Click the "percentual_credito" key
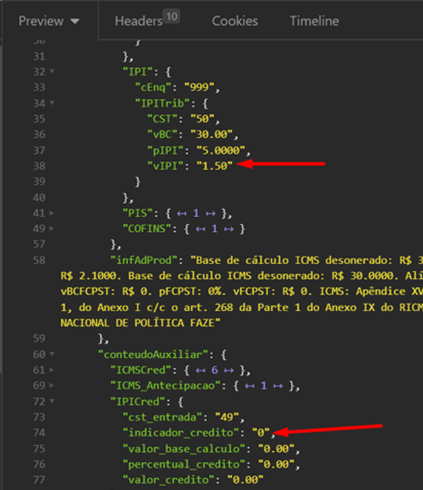This screenshot has height=490, width=423. [184, 464]
